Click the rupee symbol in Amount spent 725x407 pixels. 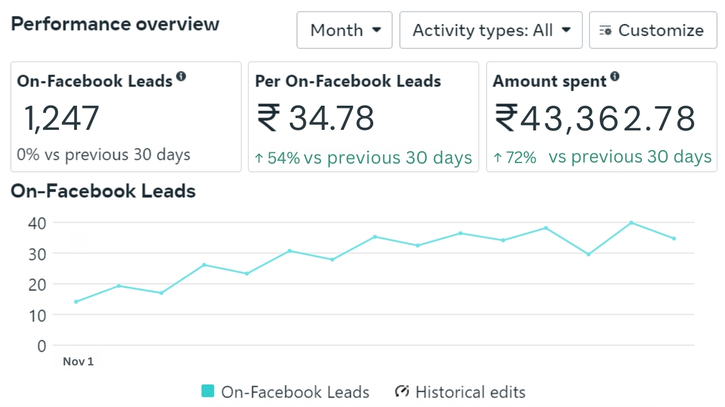point(506,118)
